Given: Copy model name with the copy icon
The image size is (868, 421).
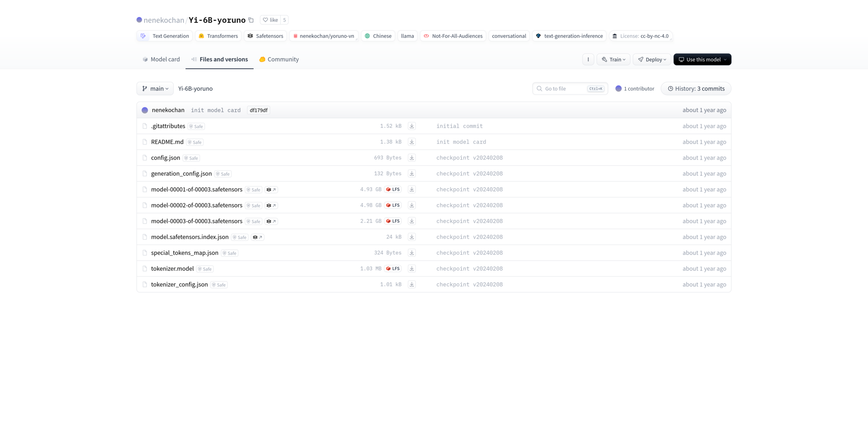Looking at the screenshot, I should [x=251, y=20].
